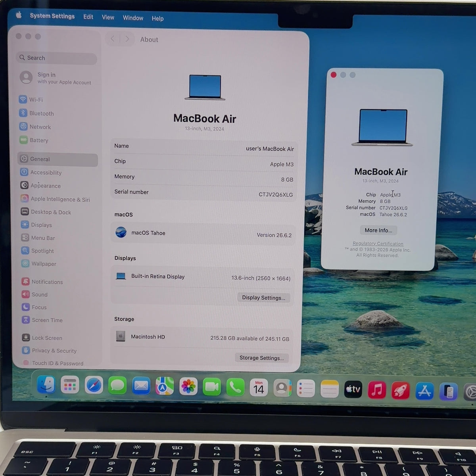Open Sound settings
476x476 pixels.
pos(35,294)
